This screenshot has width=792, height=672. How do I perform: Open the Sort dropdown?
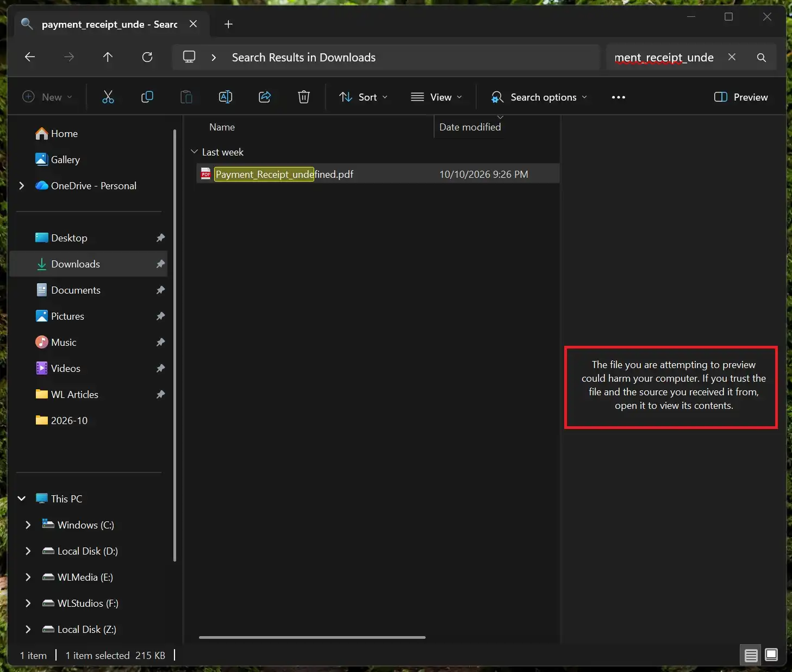[x=364, y=97]
